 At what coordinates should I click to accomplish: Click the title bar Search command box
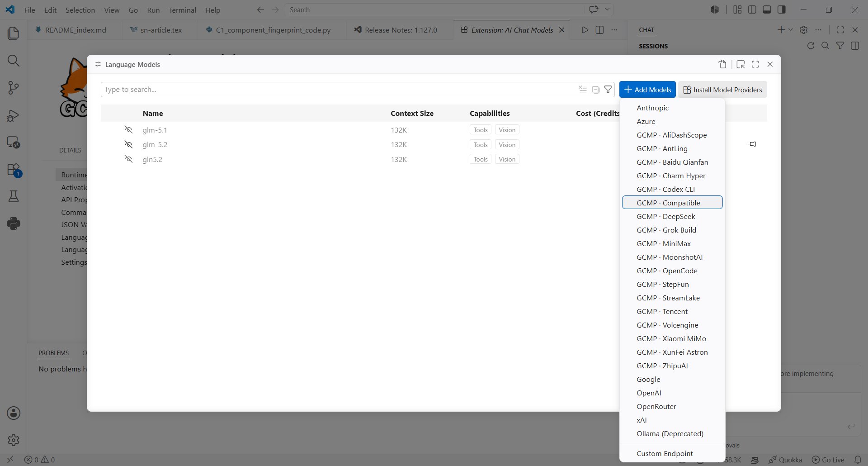tap(434, 10)
